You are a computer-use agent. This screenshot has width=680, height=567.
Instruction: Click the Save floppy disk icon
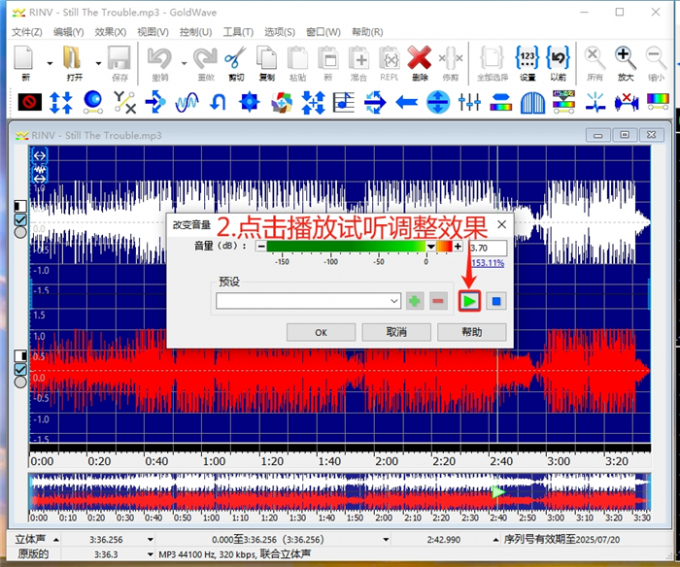[119, 58]
